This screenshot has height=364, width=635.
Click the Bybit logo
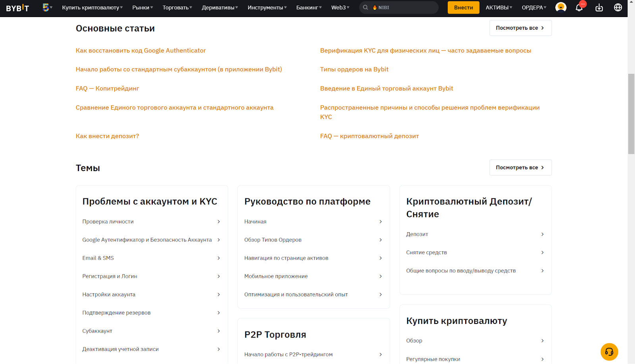[17, 8]
